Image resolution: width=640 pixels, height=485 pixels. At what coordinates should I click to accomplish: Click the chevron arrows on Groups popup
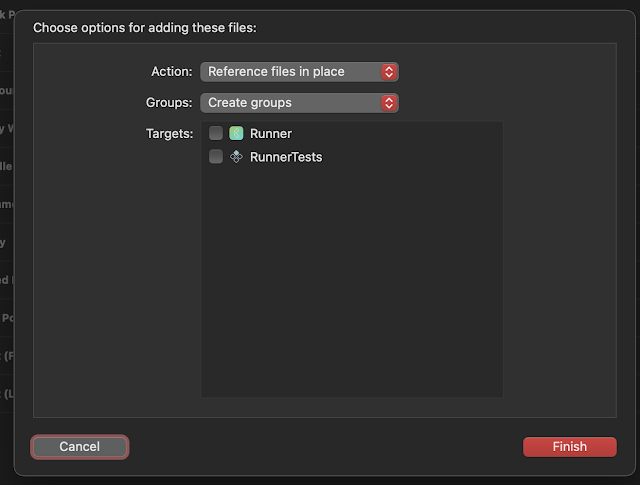click(x=389, y=103)
